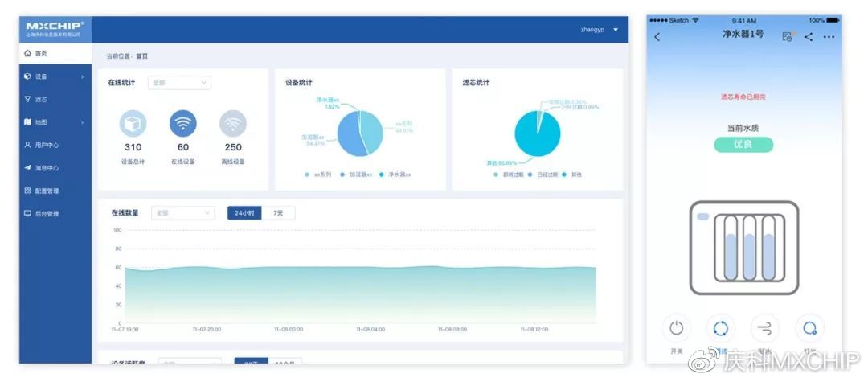Tap the share icon in mobile header
Viewport: 868px width, 382px height.
tap(809, 37)
